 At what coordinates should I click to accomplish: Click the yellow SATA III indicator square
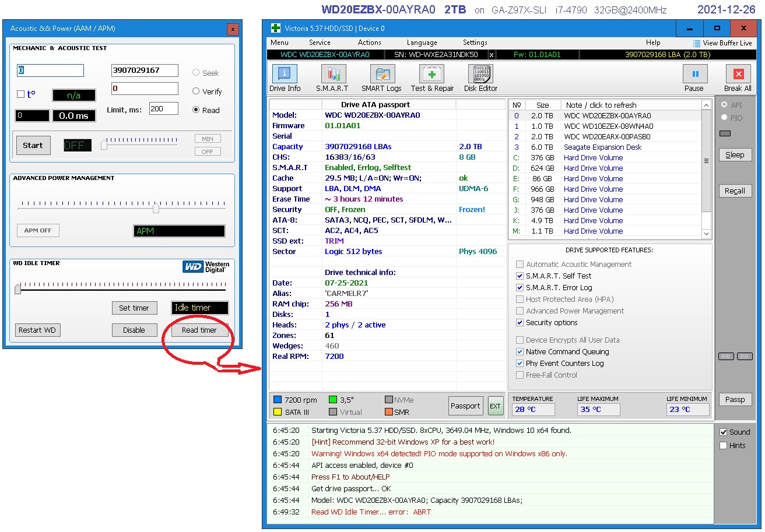click(x=278, y=412)
